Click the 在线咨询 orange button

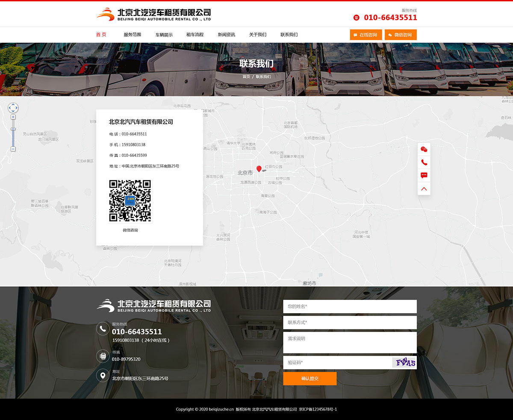click(x=366, y=35)
